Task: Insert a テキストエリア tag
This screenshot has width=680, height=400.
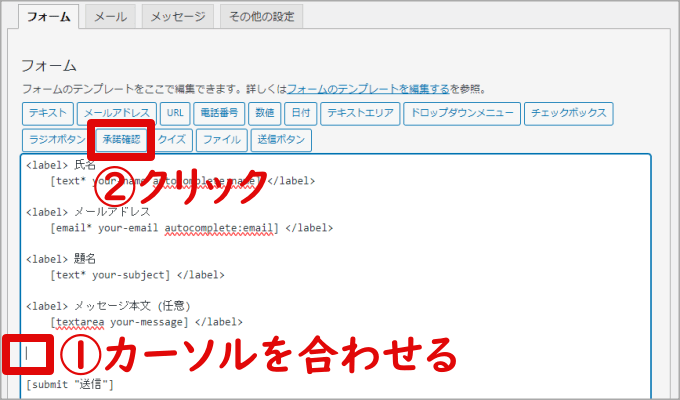Action: point(360,114)
